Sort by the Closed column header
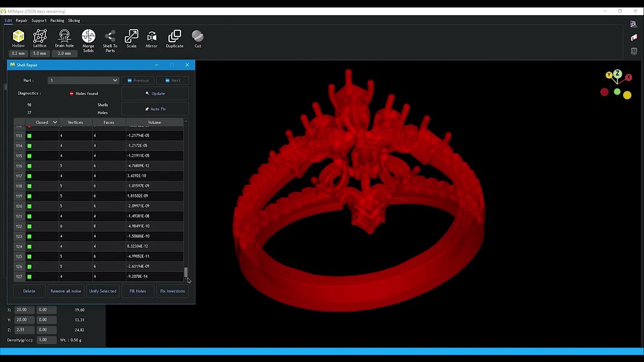This screenshot has height=362, width=644. [42, 122]
